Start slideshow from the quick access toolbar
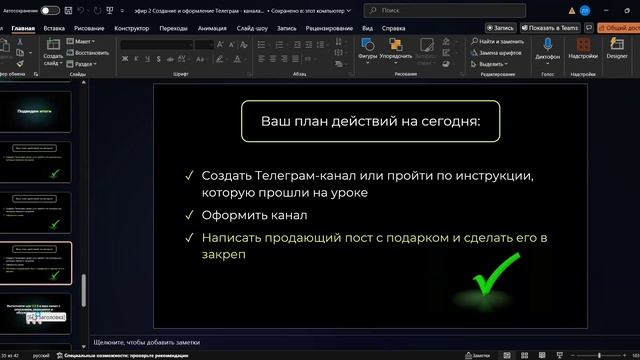This screenshot has height=360, width=640. (110, 11)
